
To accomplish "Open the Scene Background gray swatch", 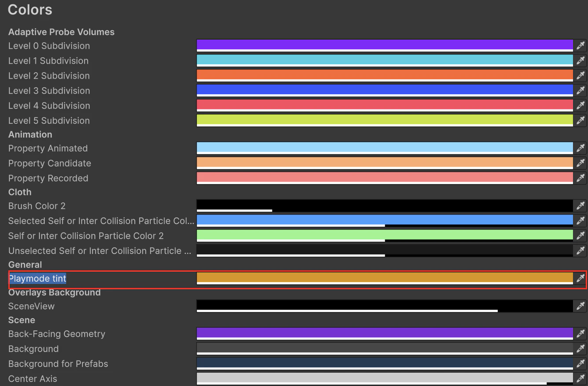I will [385, 349].
